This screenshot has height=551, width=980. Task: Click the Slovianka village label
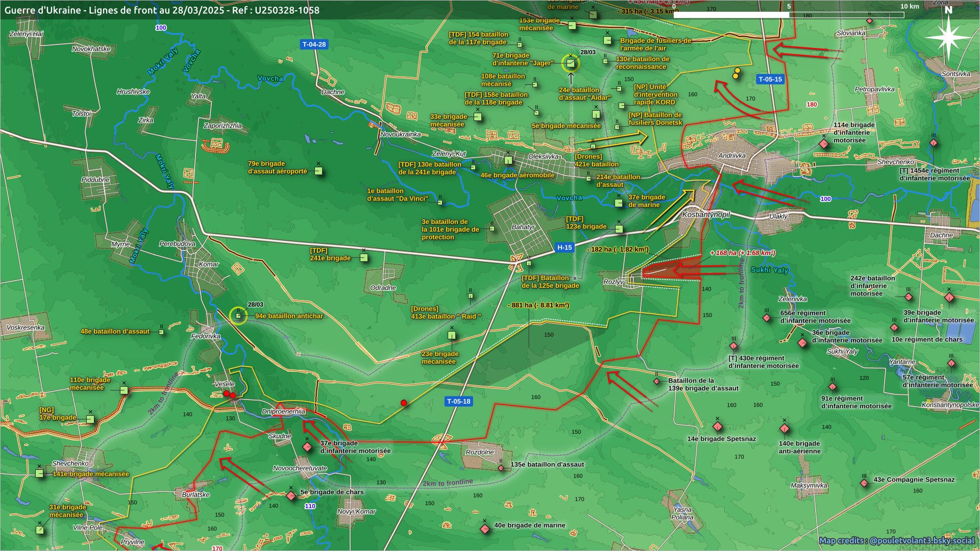[851, 33]
